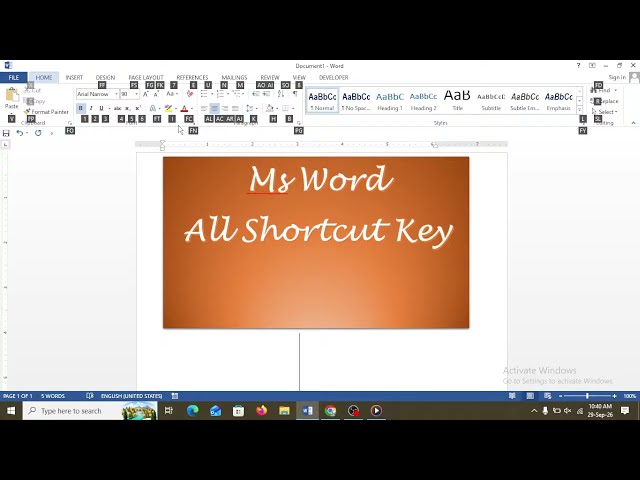The image size is (640, 480).
Task: Apply the Heading 2 style
Action: [423, 100]
